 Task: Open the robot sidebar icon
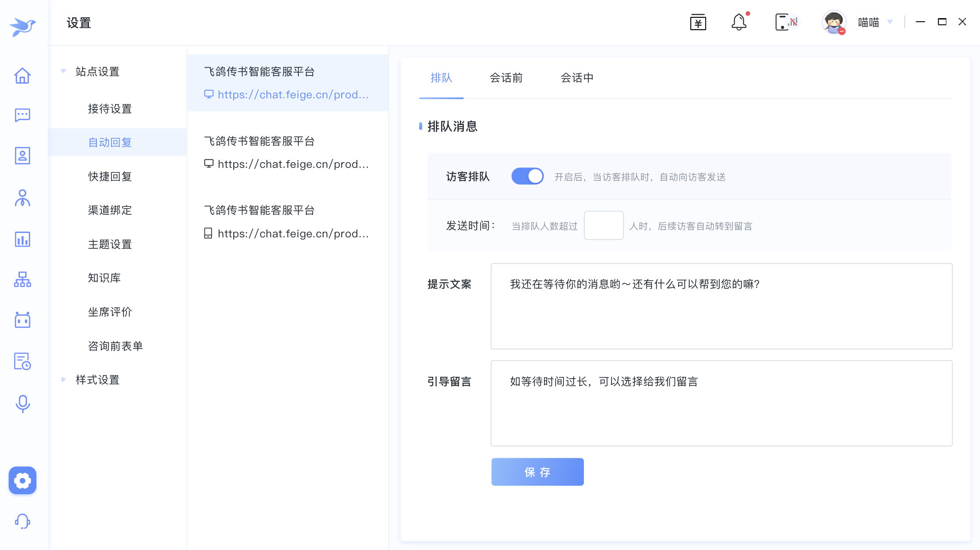click(22, 320)
